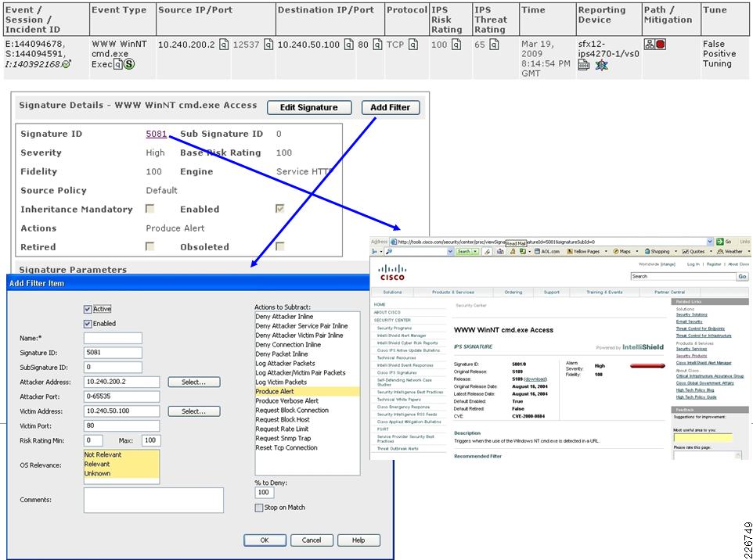The image size is (753, 560).
Task: Toggle Enabled checkbox in Signature Details
Action: [x=279, y=208]
